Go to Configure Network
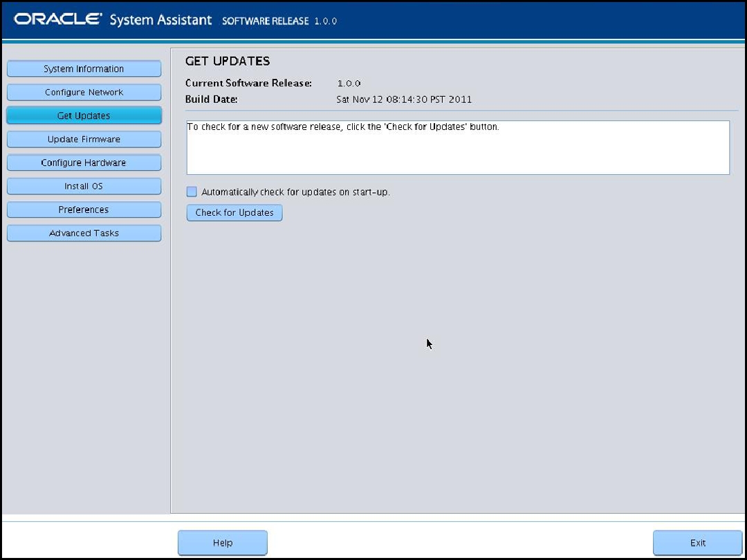 pos(84,93)
